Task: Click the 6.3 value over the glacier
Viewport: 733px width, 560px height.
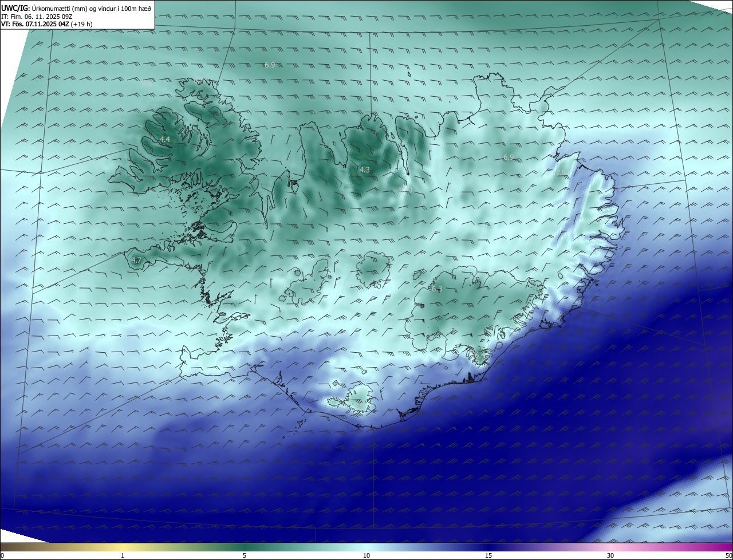Action: coord(437,289)
